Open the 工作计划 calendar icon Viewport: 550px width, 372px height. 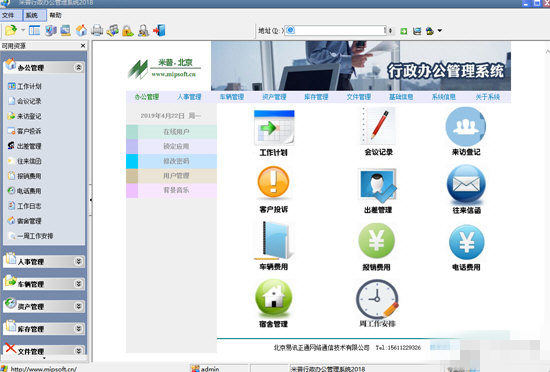(274, 127)
